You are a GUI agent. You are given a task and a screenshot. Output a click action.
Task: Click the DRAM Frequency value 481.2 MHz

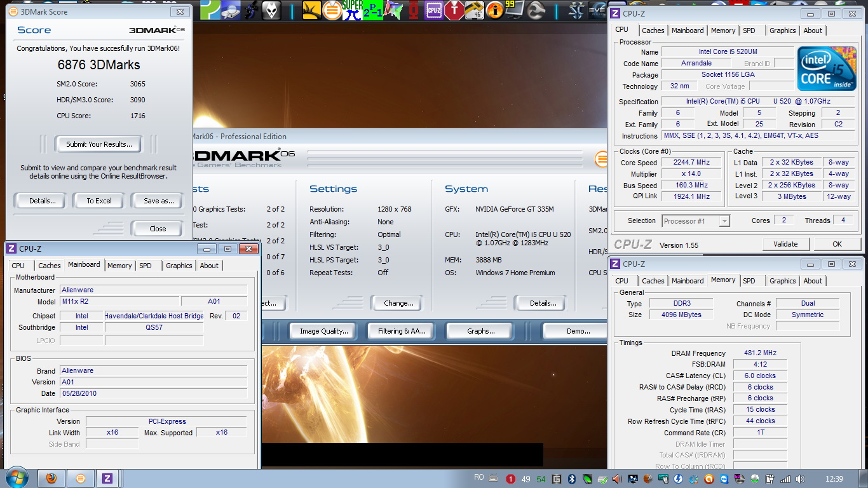click(760, 353)
